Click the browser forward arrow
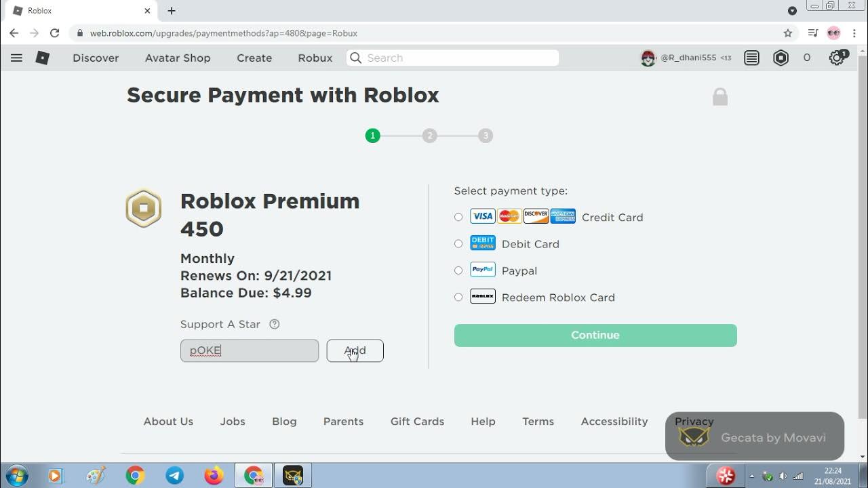Viewport: 868px width, 488px height. [x=34, y=33]
